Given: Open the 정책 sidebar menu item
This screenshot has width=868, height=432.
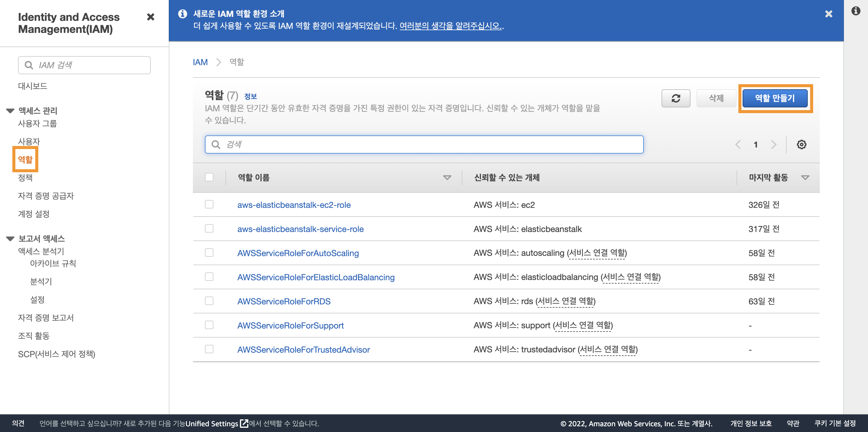Looking at the screenshot, I should pos(25,178).
